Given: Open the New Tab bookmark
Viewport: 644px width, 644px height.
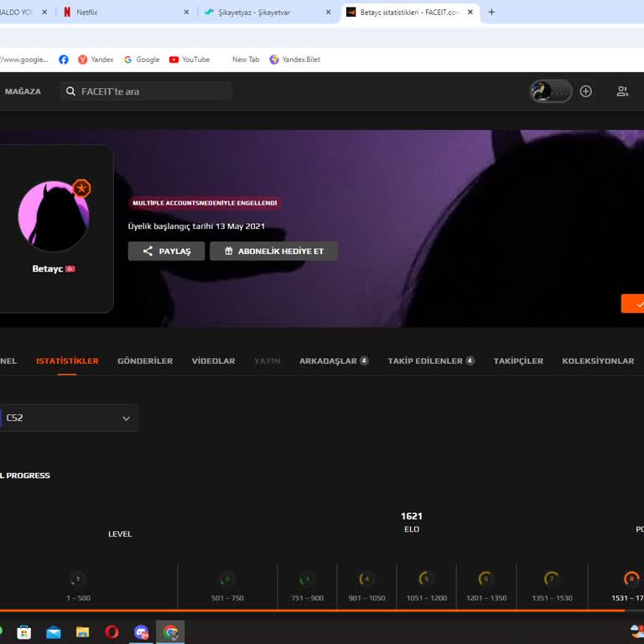Looking at the screenshot, I should pyautogui.click(x=246, y=60).
